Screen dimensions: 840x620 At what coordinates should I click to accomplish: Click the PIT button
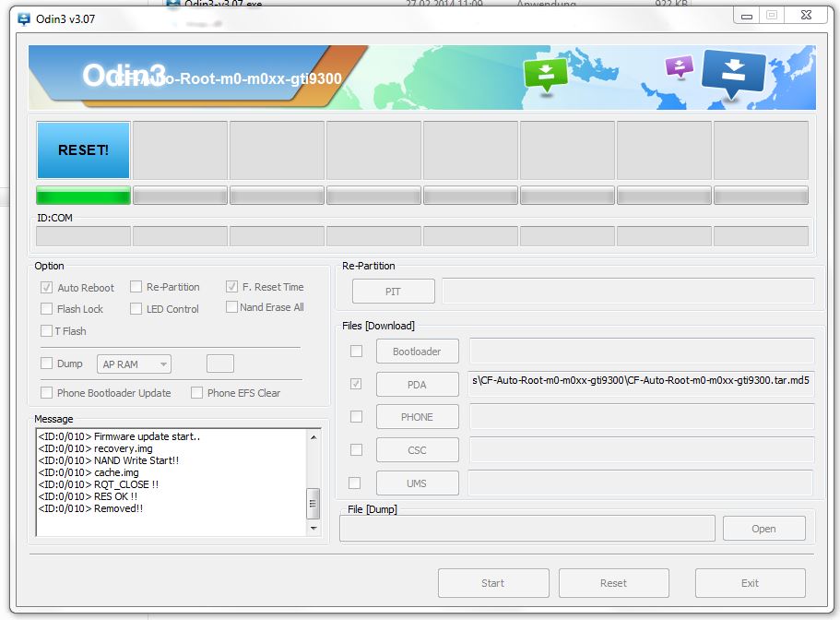click(x=393, y=291)
